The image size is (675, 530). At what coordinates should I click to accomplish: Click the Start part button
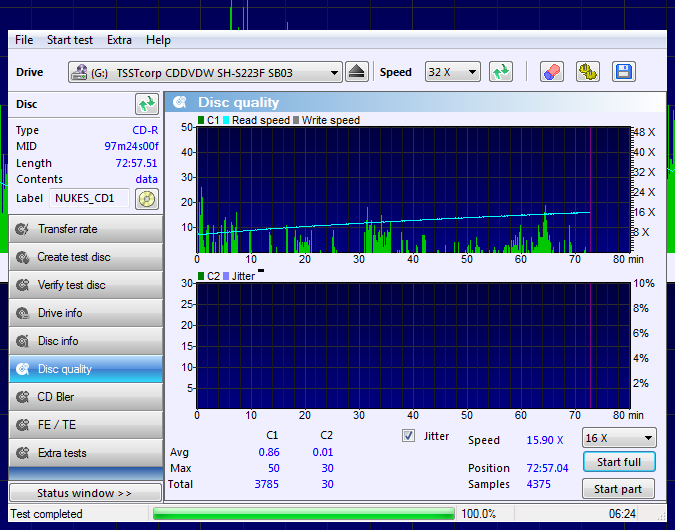pos(618,489)
